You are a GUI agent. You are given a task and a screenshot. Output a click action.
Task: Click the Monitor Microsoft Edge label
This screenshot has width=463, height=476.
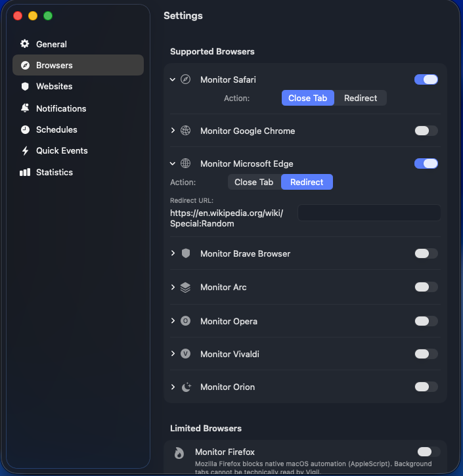(x=246, y=164)
